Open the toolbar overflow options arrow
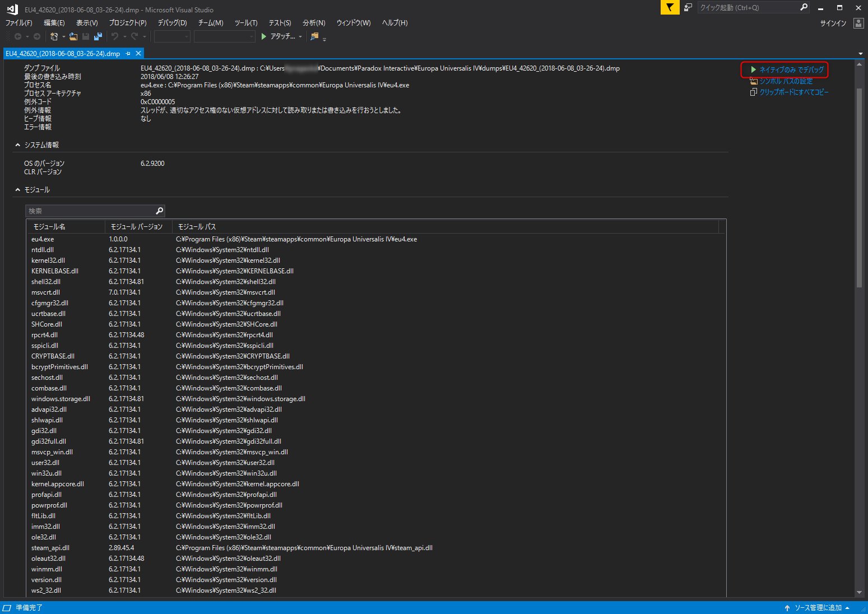This screenshot has width=868, height=614. 324,39
